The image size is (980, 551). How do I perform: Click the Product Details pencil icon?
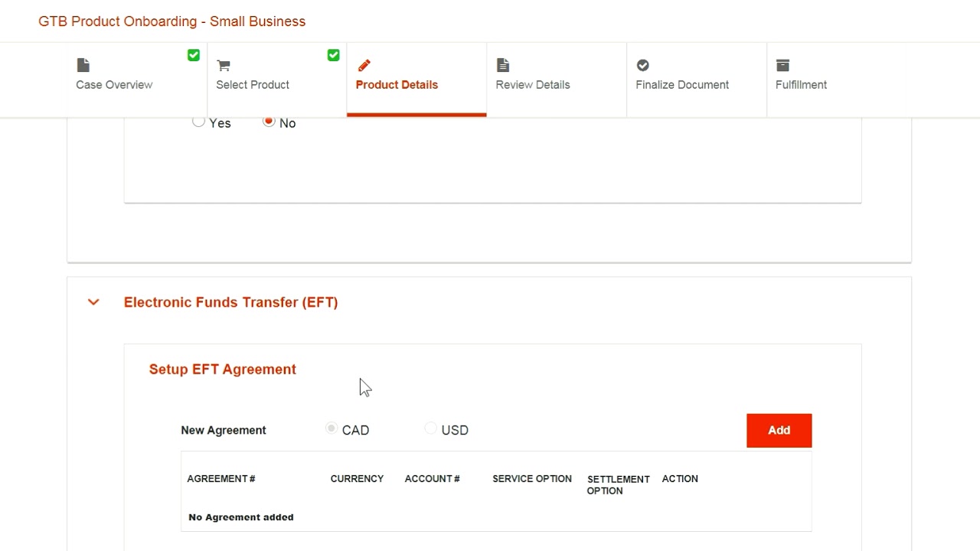(364, 65)
